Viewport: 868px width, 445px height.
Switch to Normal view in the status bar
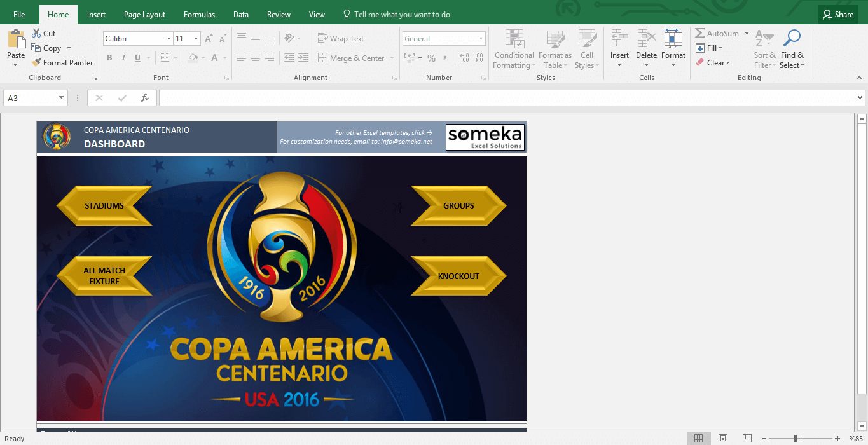(x=698, y=439)
